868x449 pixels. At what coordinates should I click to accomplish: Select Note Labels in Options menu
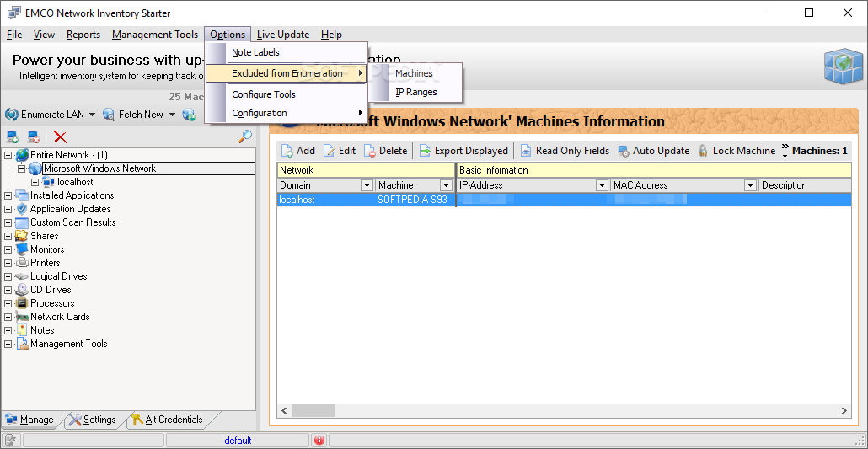285,52
